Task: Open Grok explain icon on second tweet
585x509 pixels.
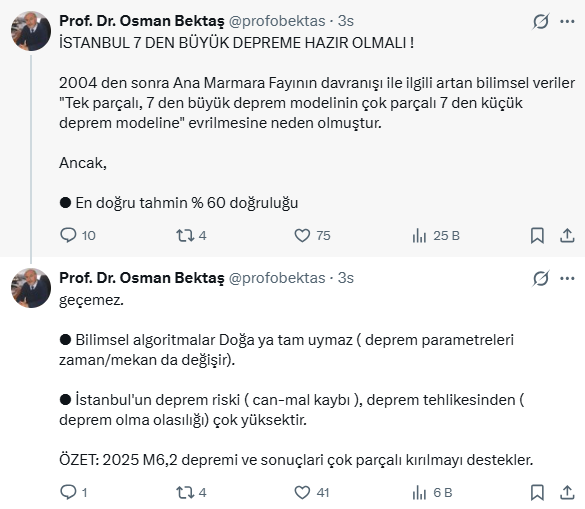Action: coord(541,278)
